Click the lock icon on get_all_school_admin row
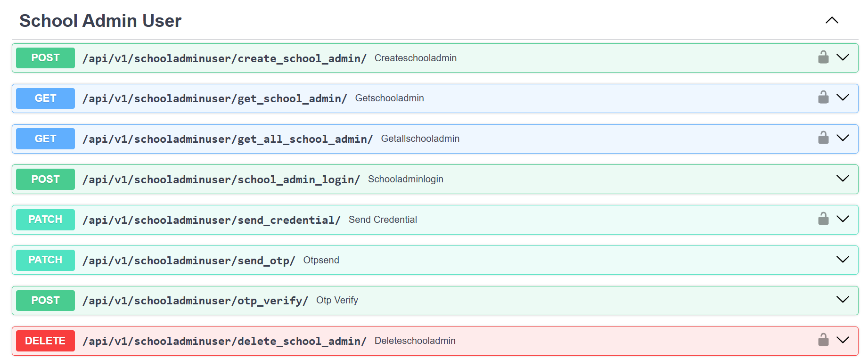The image size is (868, 359). tap(823, 138)
